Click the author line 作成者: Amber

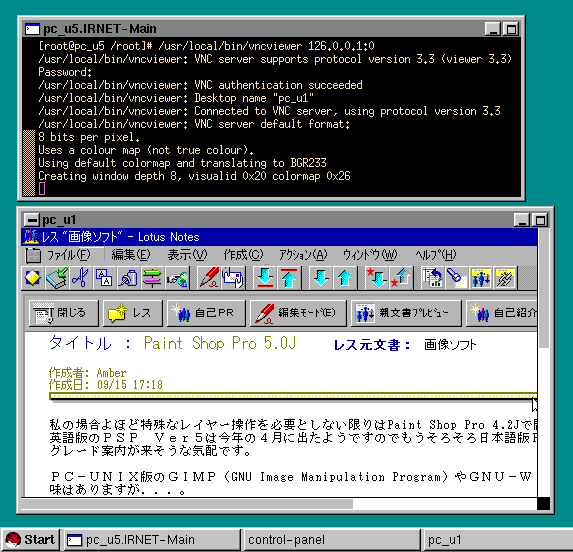pyautogui.click(x=88, y=373)
